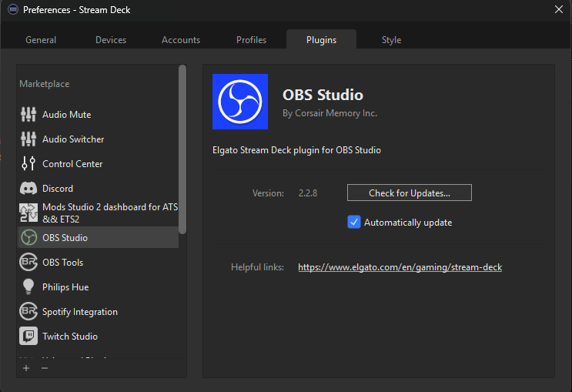Select the Audio Mute label text
The width and height of the screenshot is (572, 392).
pyautogui.click(x=67, y=115)
